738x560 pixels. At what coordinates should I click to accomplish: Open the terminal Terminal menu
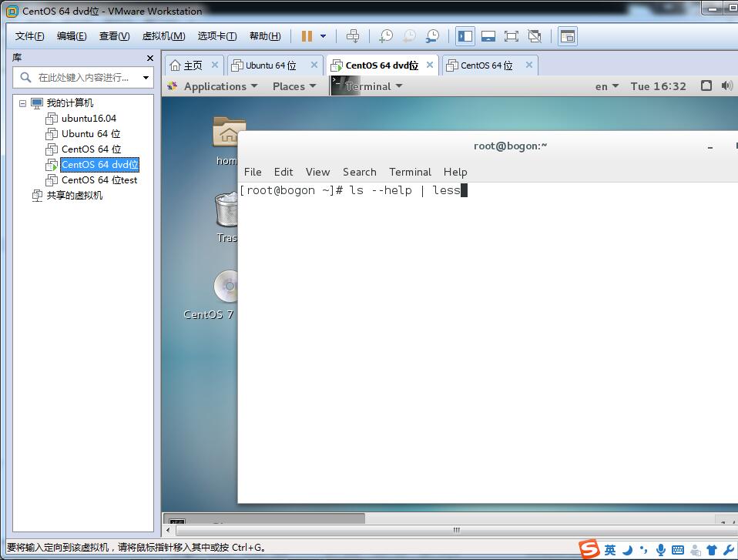click(x=410, y=173)
